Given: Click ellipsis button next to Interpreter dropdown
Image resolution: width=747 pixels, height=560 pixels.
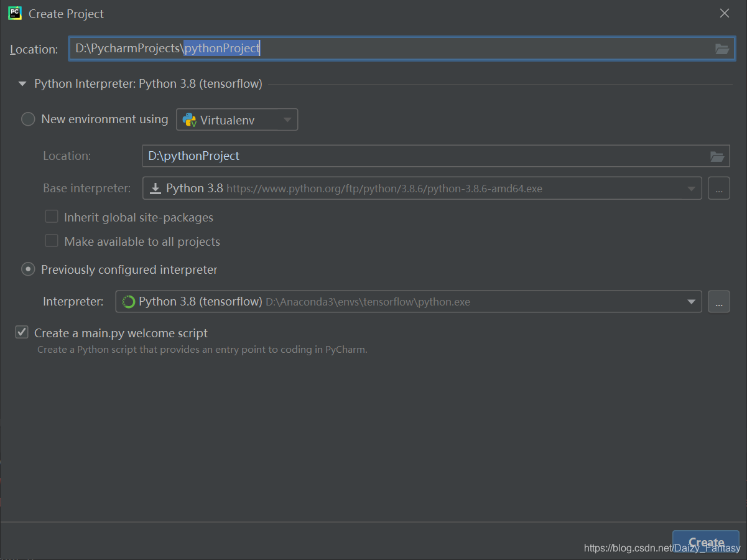Looking at the screenshot, I should (x=718, y=302).
